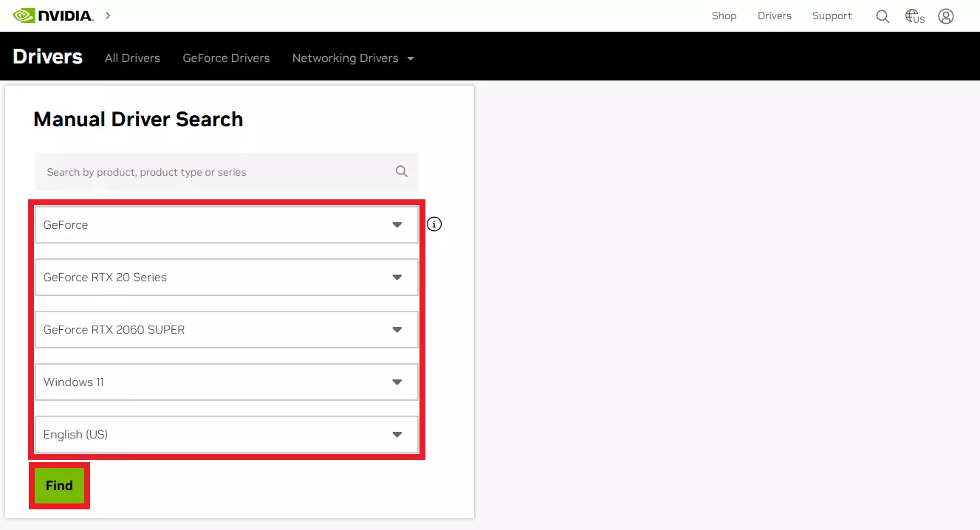The image size is (980, 530).
Task: Click the NVIDIA logo
Action: (52, 16)
